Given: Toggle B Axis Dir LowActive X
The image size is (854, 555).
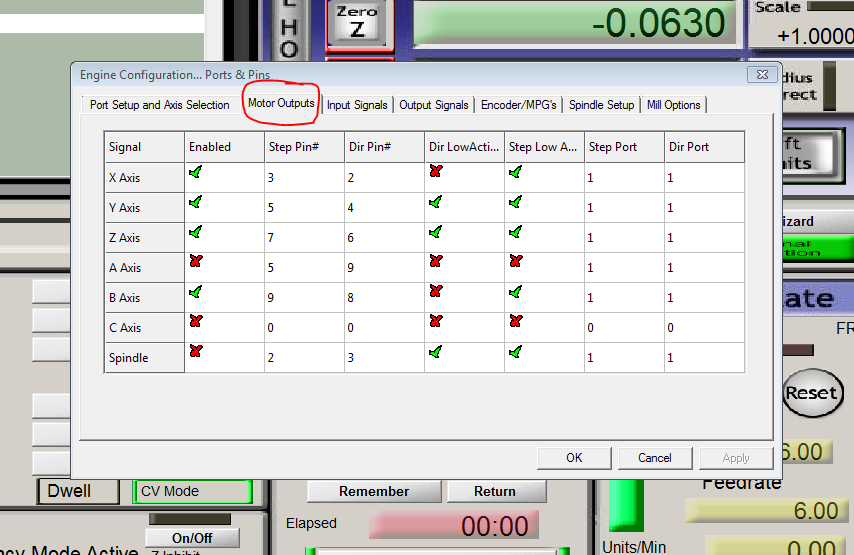Looking at the screenshot, I should tap(436, 291).
